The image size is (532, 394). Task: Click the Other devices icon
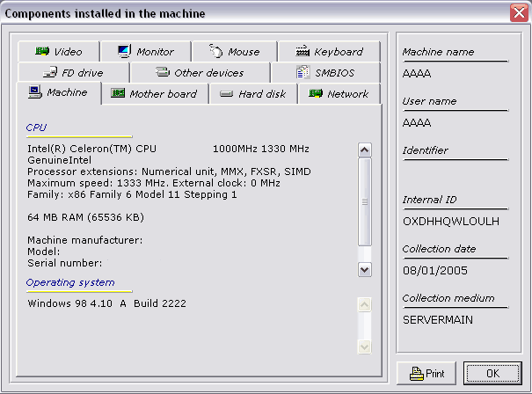[x=163, y=71]
